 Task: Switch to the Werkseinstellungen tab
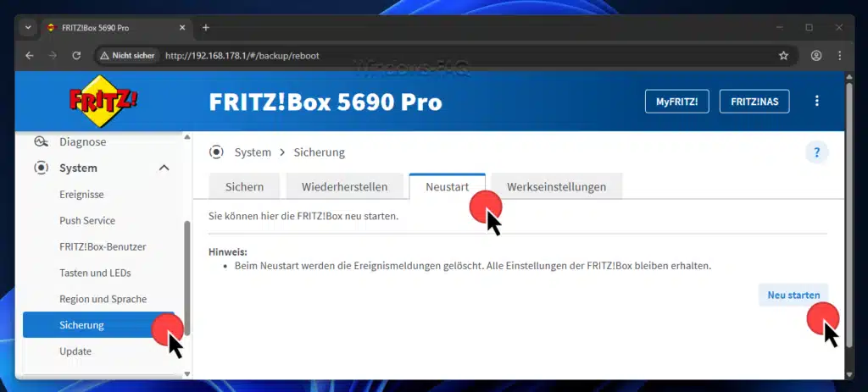pyautogui.click(x=556, y=187)
